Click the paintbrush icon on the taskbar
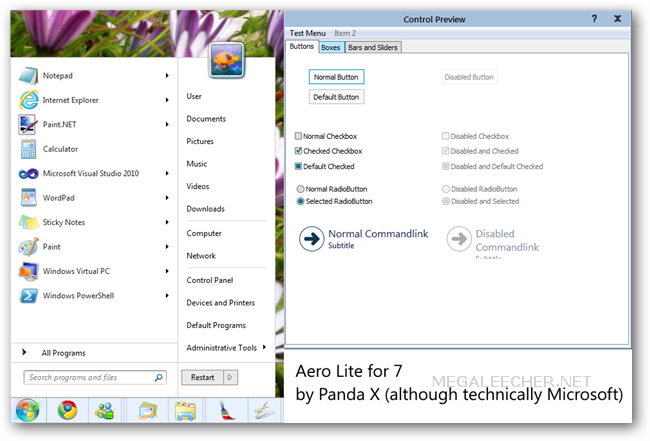The image size is (650, 441). pos(227,411)
